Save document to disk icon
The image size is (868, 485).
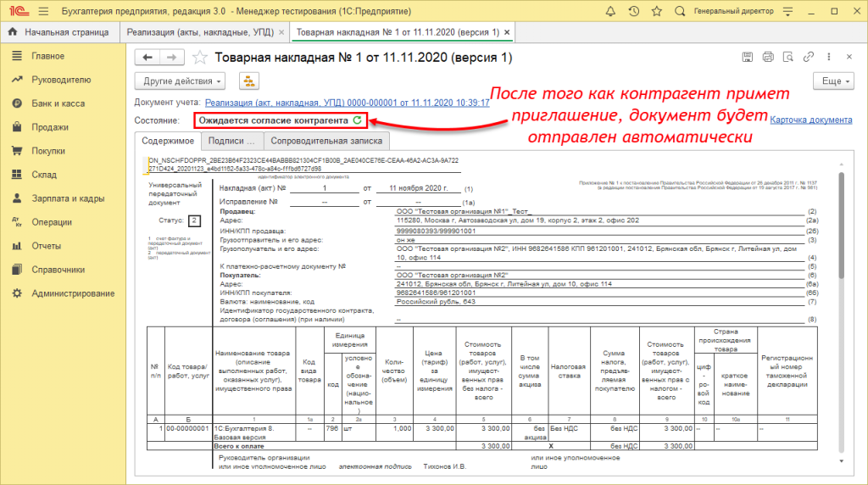point(748,57)
